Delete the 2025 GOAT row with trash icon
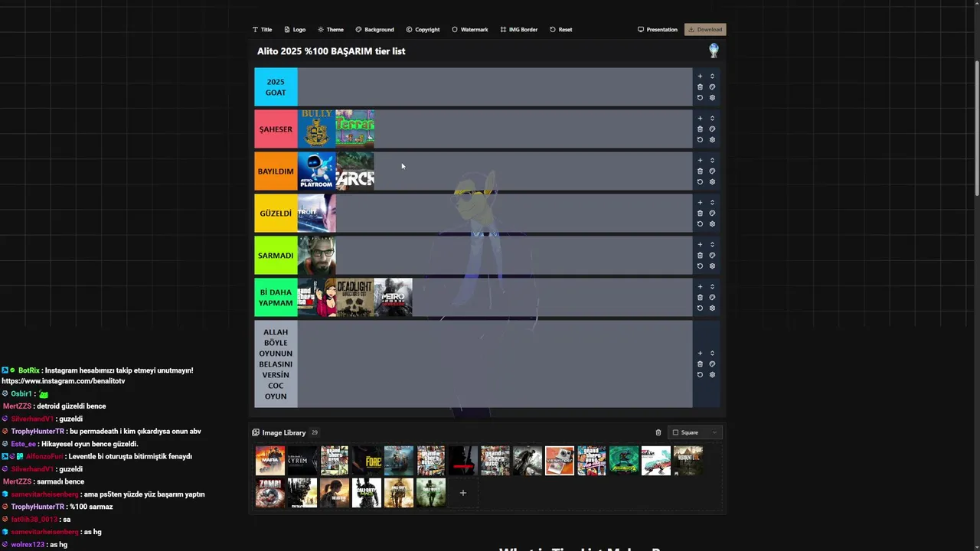 pos(700,86)
